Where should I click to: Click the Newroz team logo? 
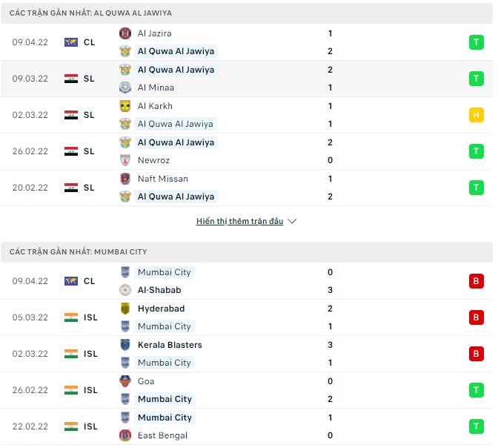pyautogui.click(x=125, y=160)
